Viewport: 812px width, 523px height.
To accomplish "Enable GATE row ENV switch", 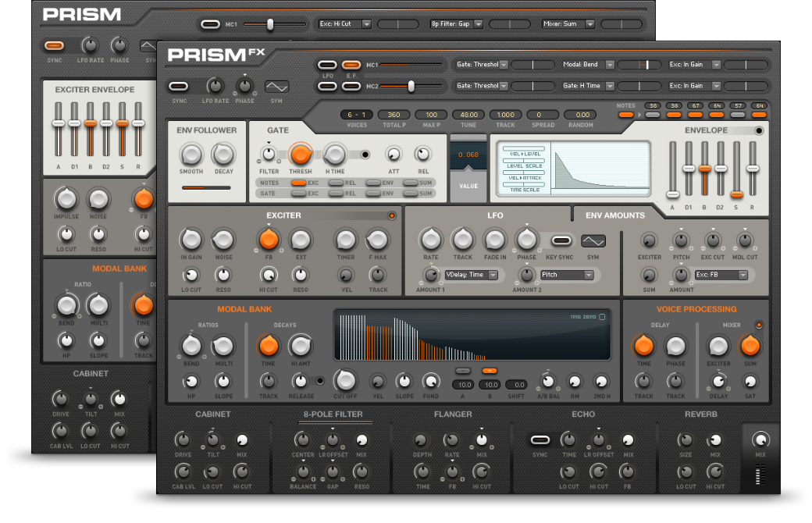I will [x=373, y=194].
